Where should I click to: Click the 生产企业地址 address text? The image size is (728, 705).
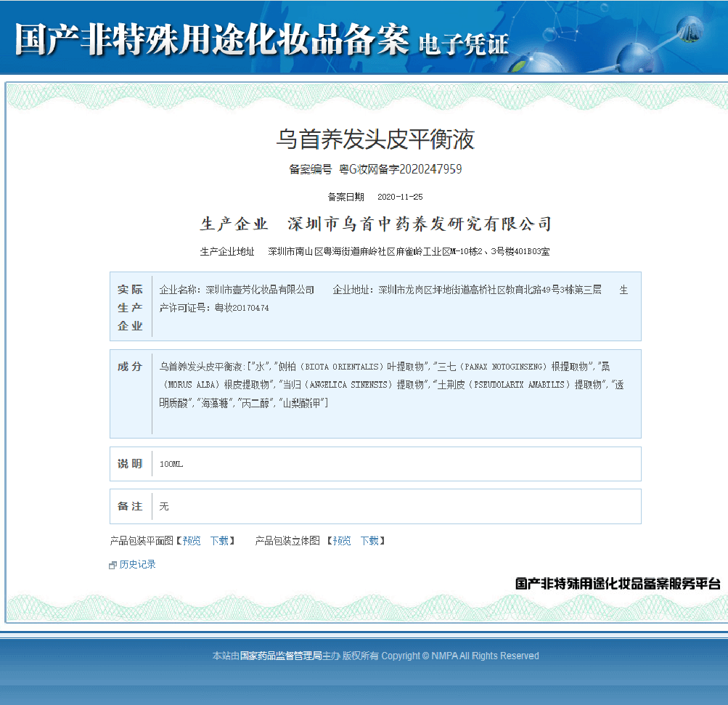[x=409, y=251]
